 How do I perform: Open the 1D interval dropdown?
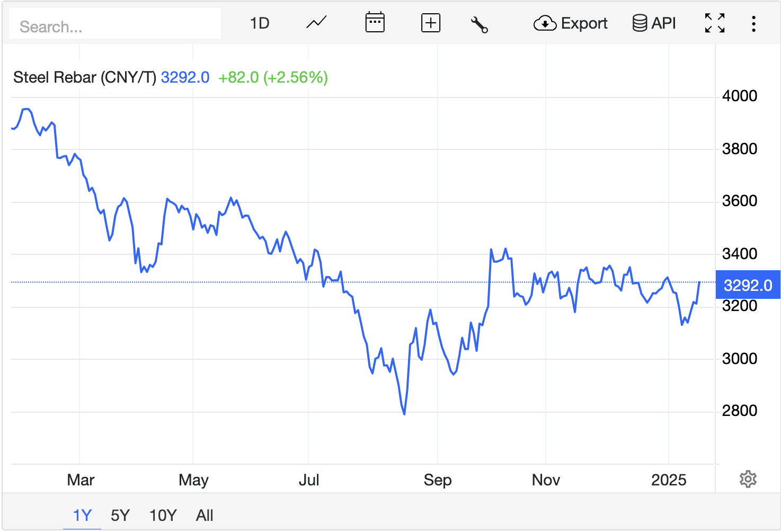coord(260,23)
